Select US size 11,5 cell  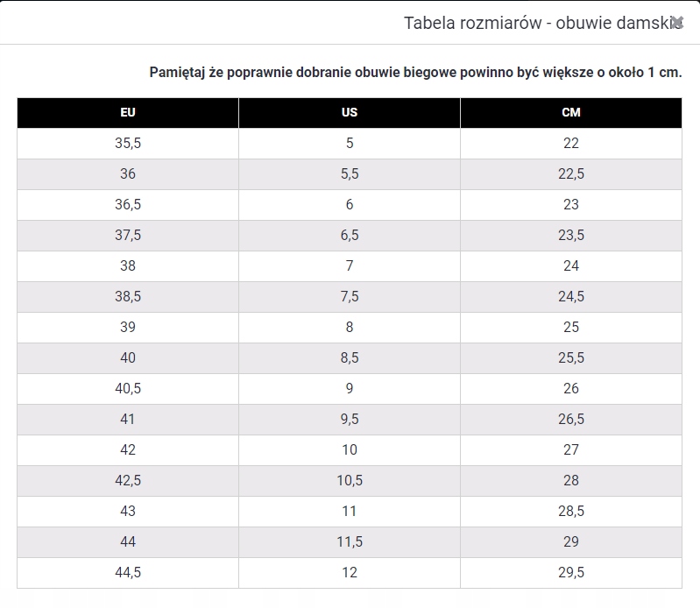click(x=350, y=542)
